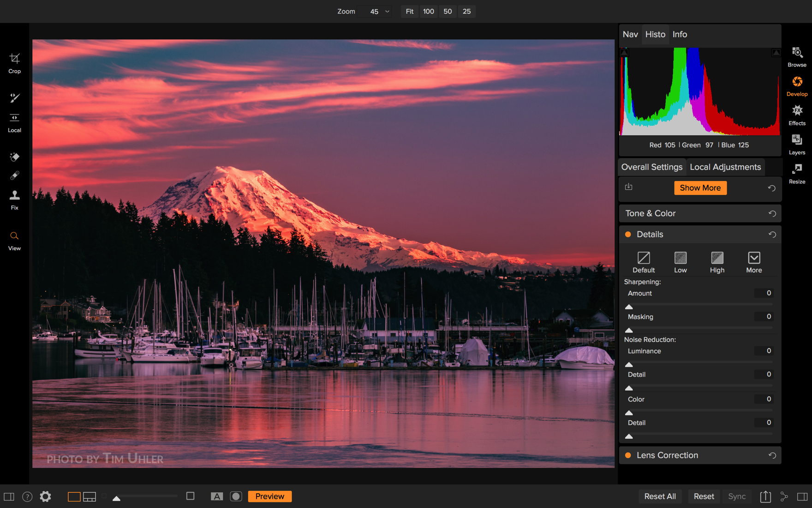Toggle the left panel visibility icon
The height and width of the screenshot is (508, 812).
coord(9,496)
